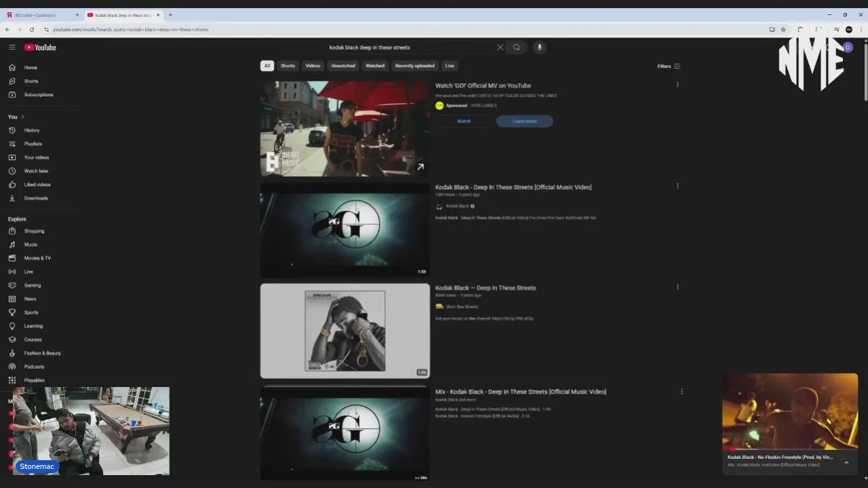Open a new browser tab
Image resolution: width=868 pixels, height=488 pixels.
[x=170, y=15]
